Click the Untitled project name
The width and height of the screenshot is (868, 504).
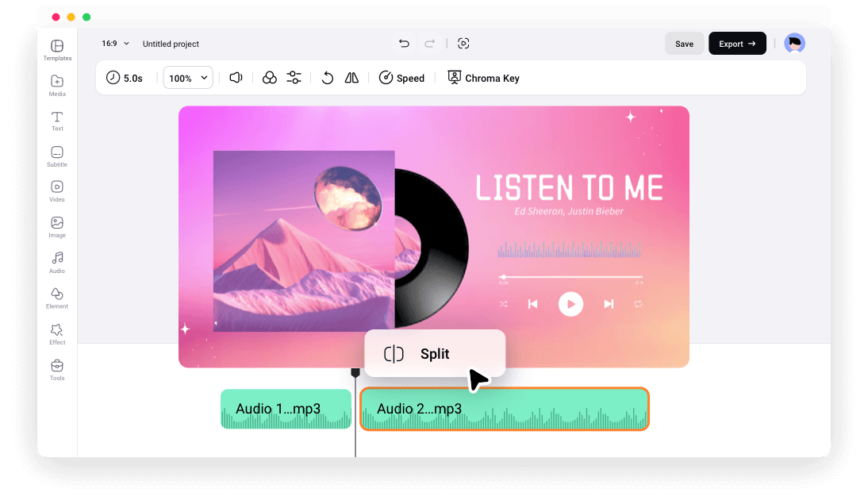coord(171,44)
